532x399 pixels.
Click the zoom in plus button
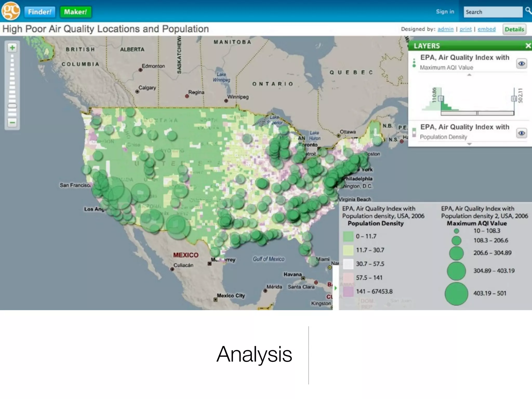12,48
